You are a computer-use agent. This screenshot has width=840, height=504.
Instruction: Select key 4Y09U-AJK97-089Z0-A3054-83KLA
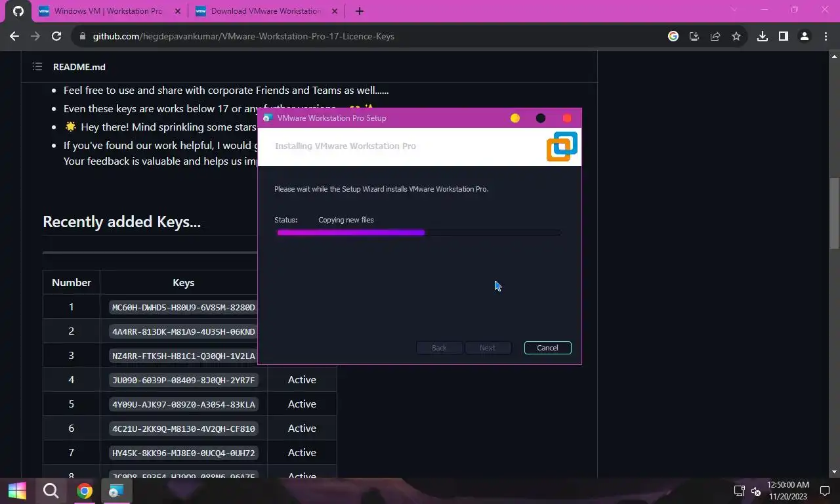click(184, 404)
